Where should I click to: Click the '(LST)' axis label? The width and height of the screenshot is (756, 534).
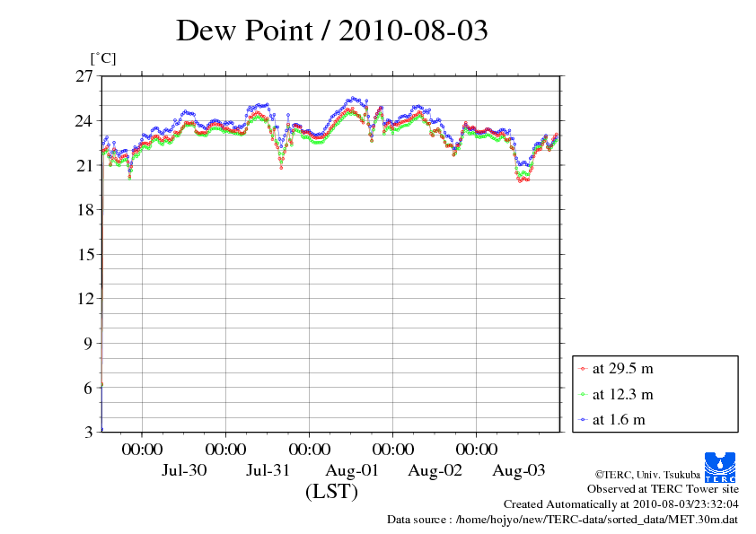pos(331,492)
